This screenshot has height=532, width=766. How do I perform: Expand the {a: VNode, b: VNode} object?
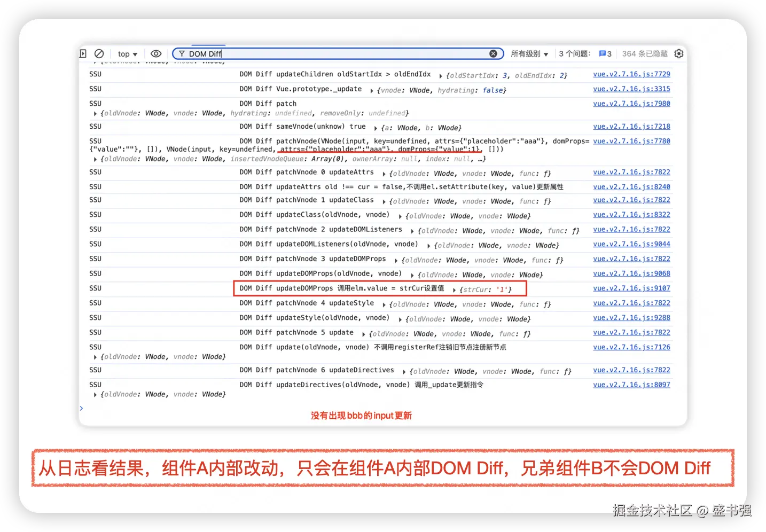[376, 128]
